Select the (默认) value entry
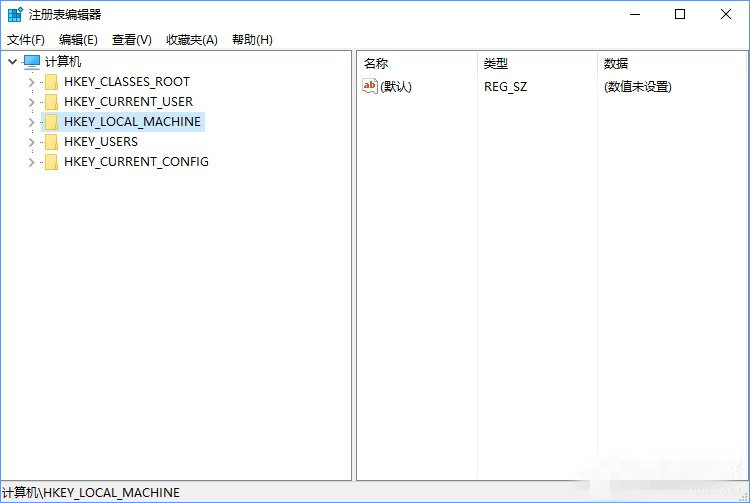 coord(396,87)
